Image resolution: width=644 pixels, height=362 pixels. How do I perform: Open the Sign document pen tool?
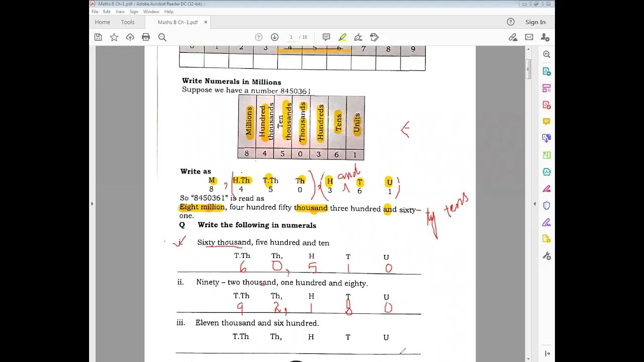click(x=358, y=37)
